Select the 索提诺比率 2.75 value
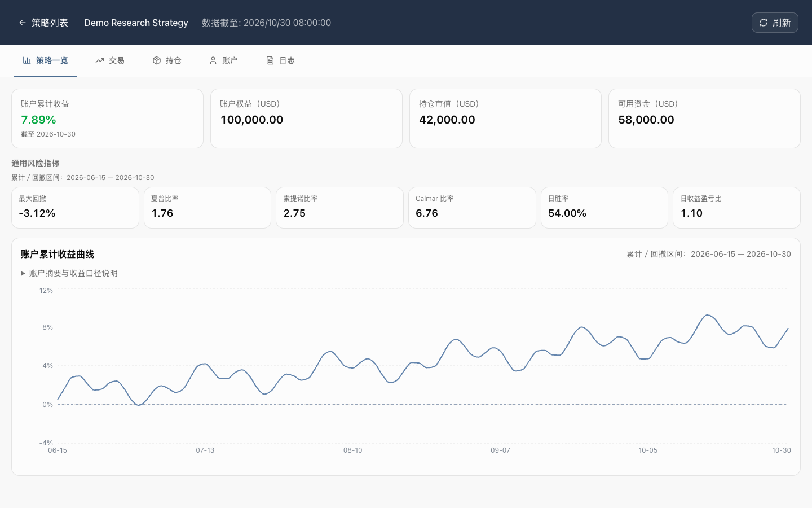This screenshot has height=508, width=812. coord(294,213)
